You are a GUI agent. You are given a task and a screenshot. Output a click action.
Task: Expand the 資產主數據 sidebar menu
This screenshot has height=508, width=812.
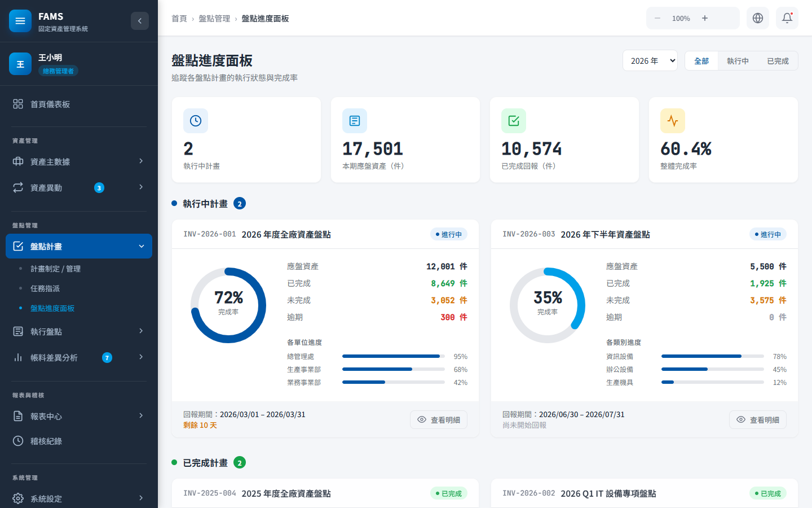[x=79, y=161]
